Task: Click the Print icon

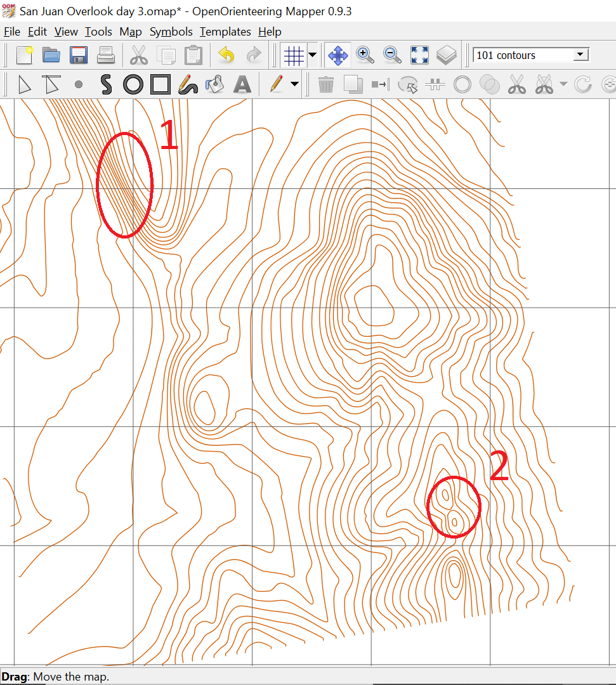Action: [106, 56]
